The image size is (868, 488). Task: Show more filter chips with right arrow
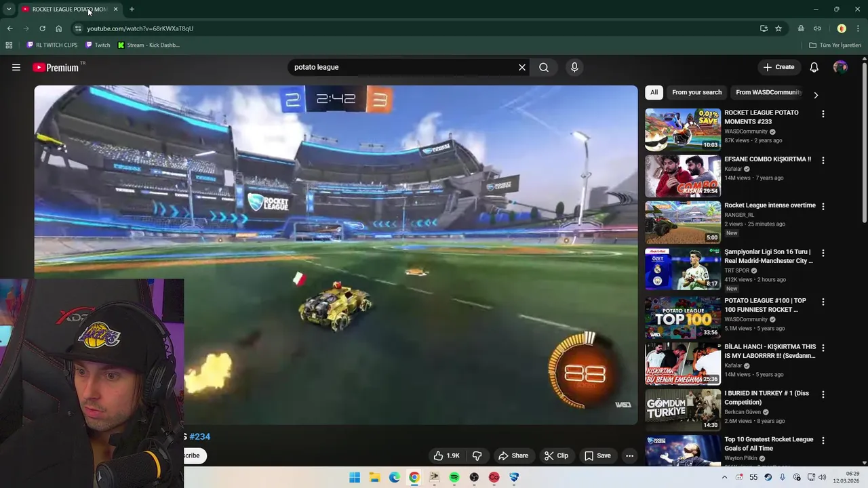(816, 95)
